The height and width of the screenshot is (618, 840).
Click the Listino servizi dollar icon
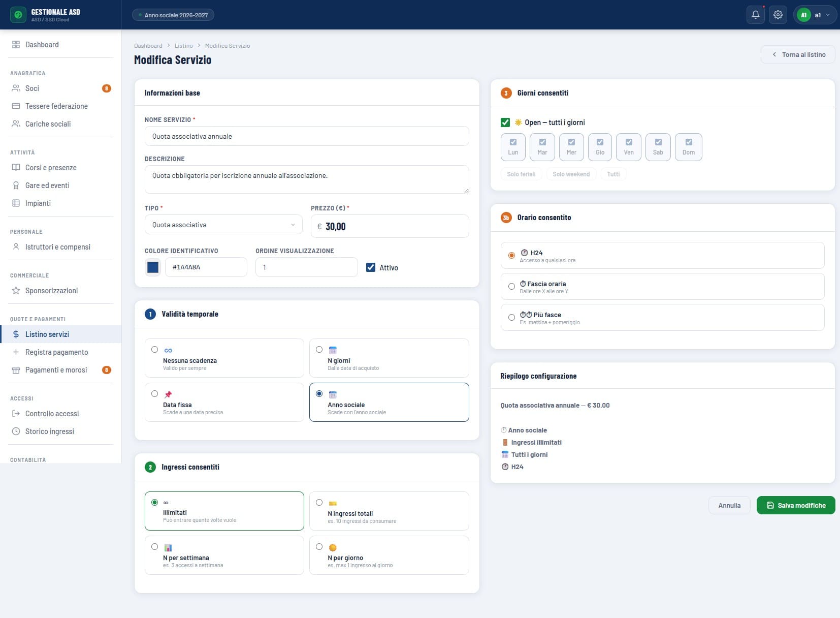[16, 334]
